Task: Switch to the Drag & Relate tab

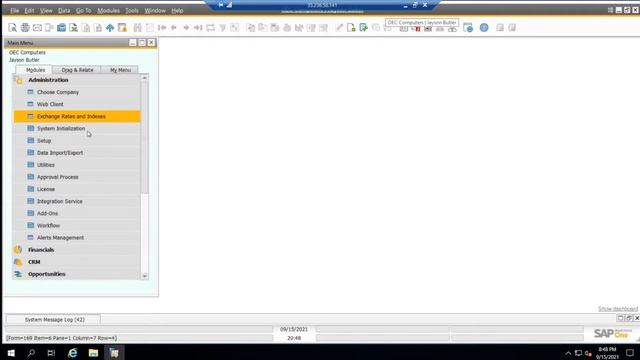Action: click(x=78, y=70)
